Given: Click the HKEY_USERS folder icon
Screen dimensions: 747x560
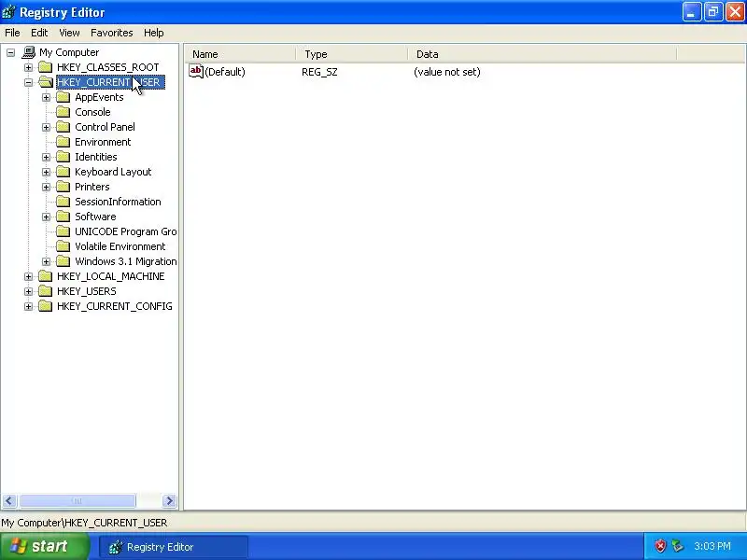Looking at the screenshot, I should [x=45, y=291].
